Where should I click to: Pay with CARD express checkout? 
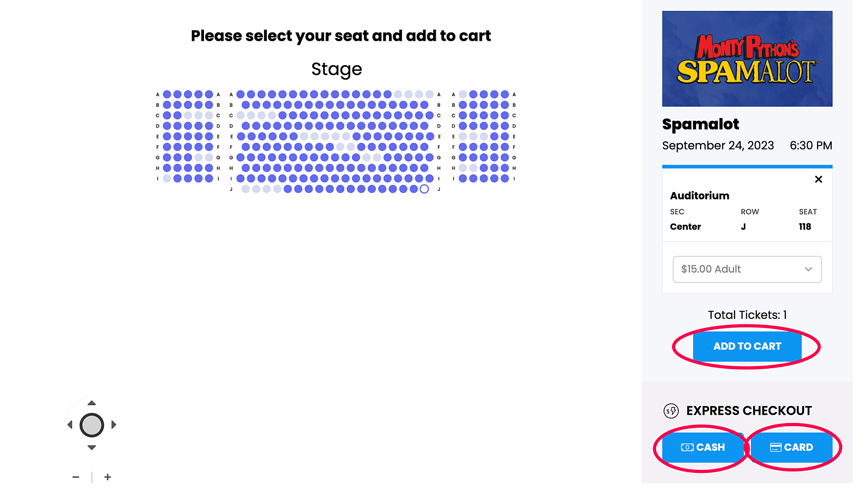pos(792,447)
